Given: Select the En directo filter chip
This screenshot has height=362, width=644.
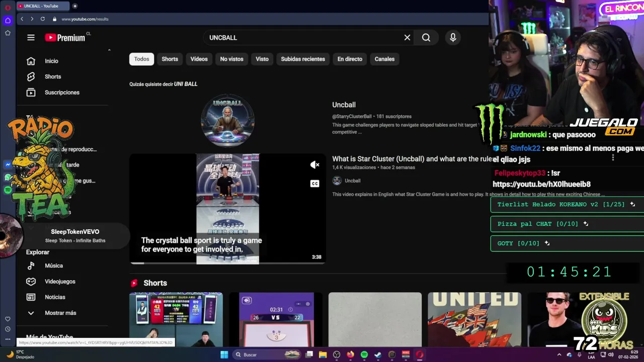Looking at the screenshot, I should coord(350,59).
